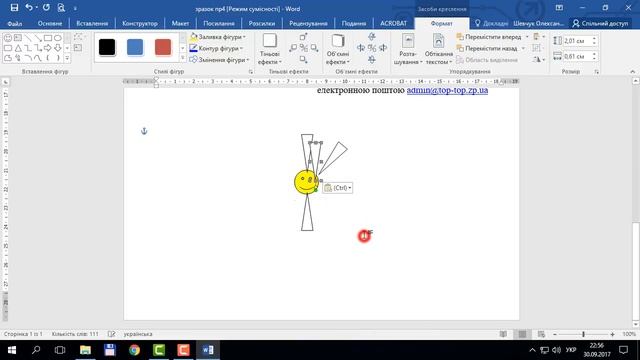This screenshot has height=360, width=640.
Task: Open Paste Options (Ctrl) button
Action: [x=338, y=188]
